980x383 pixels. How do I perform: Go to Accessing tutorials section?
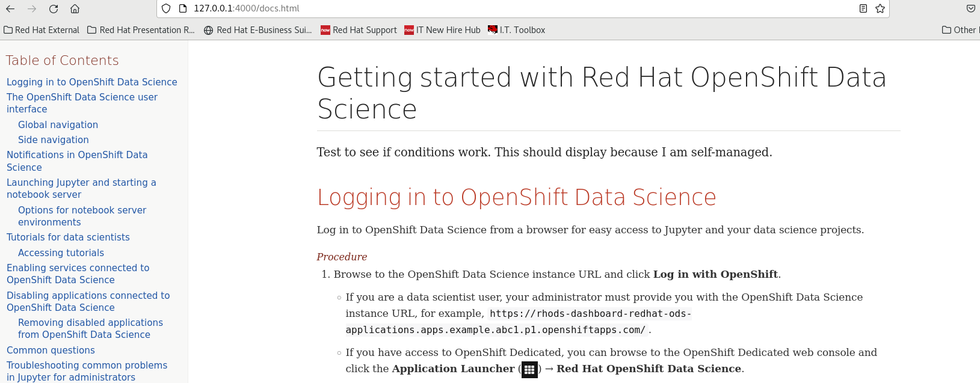61,253
